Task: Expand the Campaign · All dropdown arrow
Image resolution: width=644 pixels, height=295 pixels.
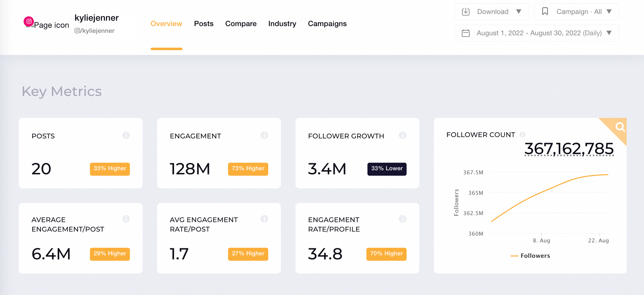Action: [x=609, y=12]
